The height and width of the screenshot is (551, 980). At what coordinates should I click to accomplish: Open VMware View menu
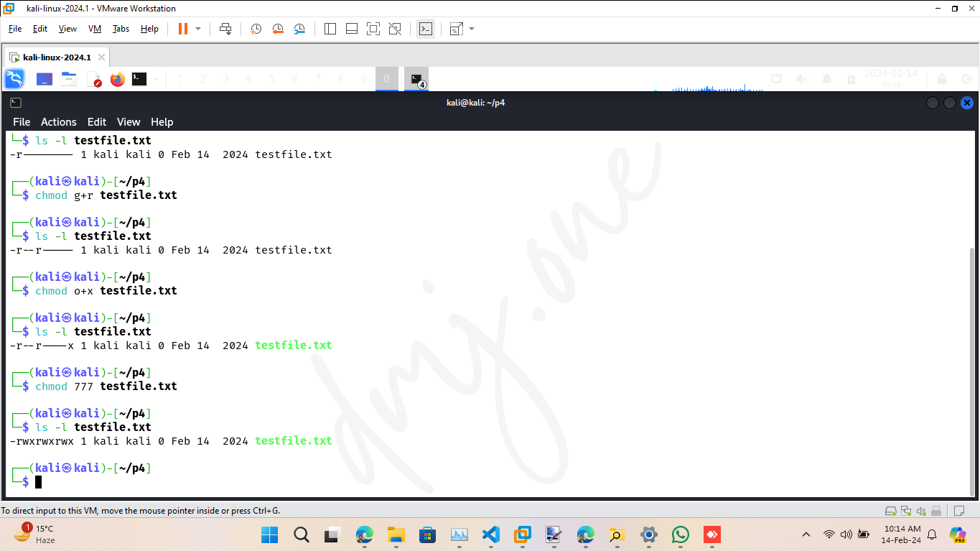[67, 29]
